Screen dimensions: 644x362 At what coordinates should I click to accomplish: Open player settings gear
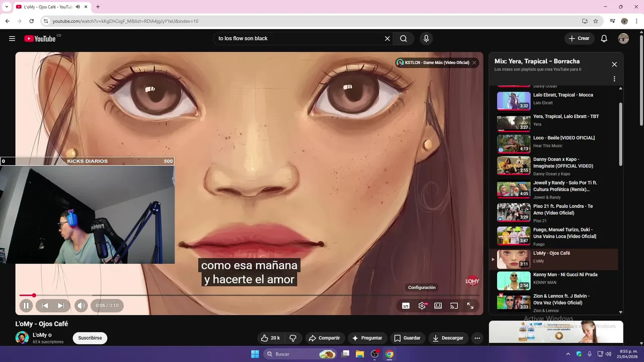422,306
